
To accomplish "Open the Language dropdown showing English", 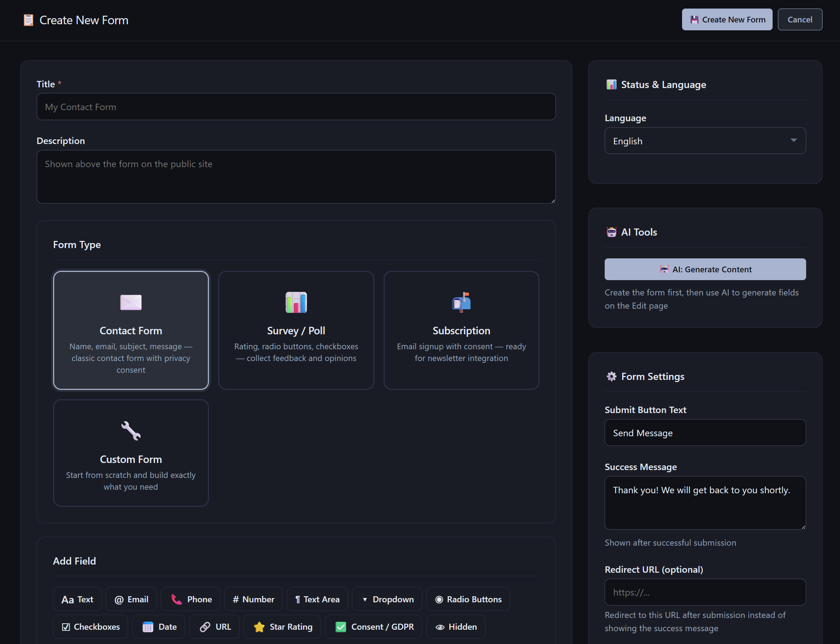I will (x=705, y=141).
